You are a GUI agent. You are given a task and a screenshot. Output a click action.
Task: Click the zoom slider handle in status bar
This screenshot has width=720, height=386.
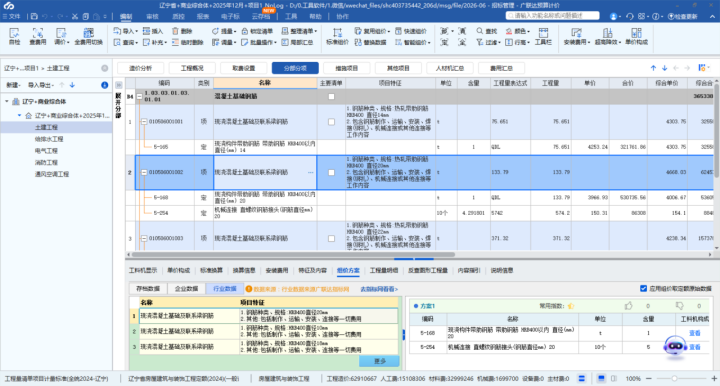click(x=674, y=379)
